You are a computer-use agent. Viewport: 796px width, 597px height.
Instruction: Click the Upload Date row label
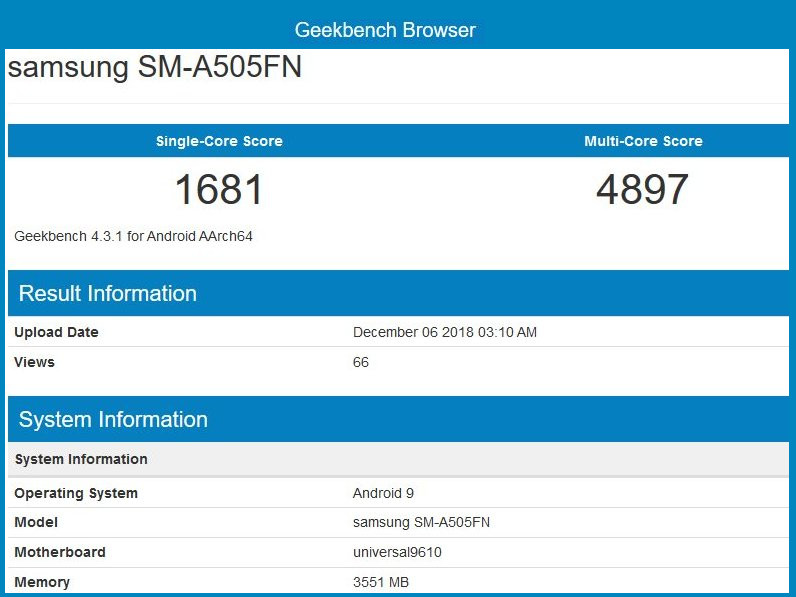(x=56, y=332)
